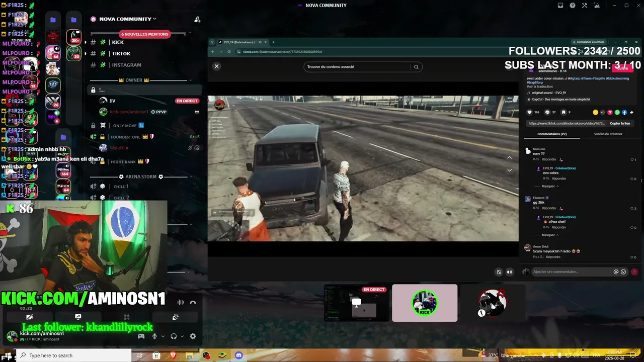Open the server icon with 164 badge
Screen dimensions: 644x362
63,170
